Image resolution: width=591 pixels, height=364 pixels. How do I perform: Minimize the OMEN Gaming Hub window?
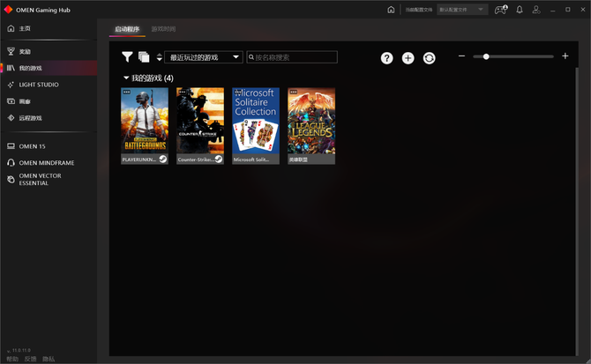point(552,10)
